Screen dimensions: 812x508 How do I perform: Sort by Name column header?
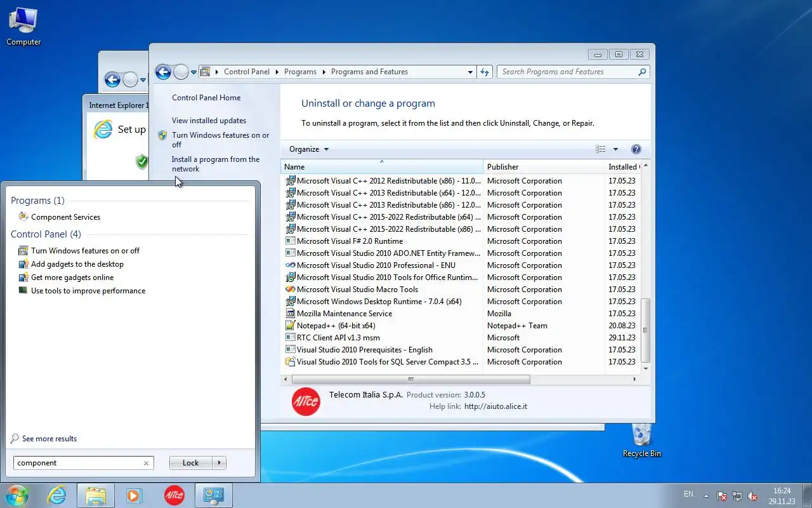click(381, 166)
